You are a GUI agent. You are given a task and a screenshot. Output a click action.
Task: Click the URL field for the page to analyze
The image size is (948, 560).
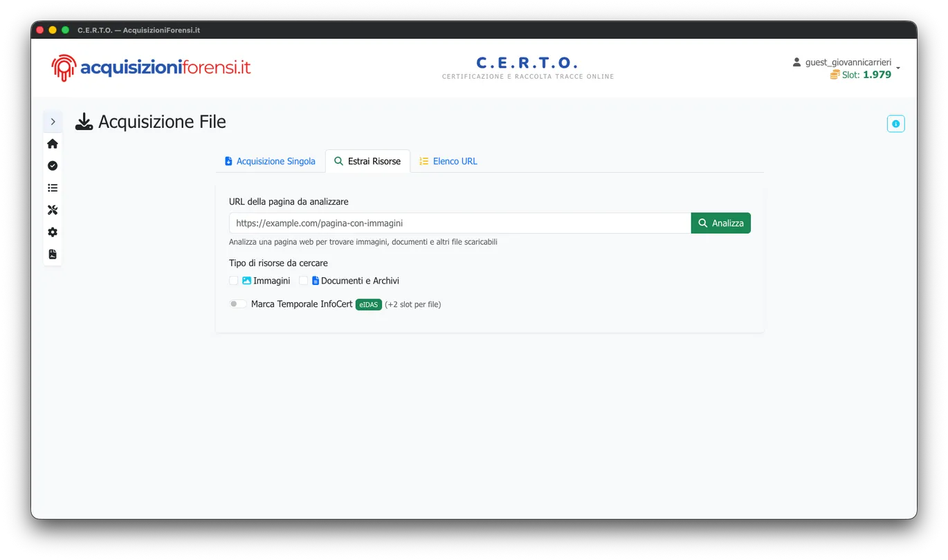pyautogui.click(x=459, y=223)
